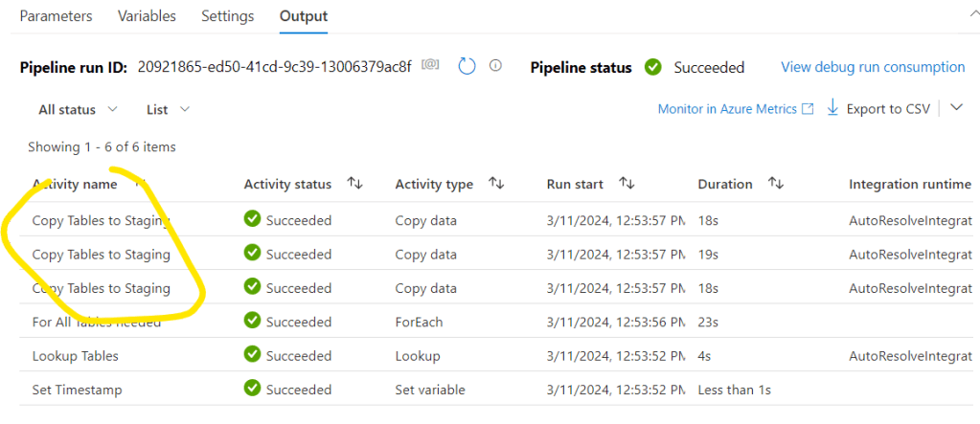Image resolution: width=980 pixels, height=424 pixels.
Task: Click the Integration runtime column header
Action: (x=910, y=184)
